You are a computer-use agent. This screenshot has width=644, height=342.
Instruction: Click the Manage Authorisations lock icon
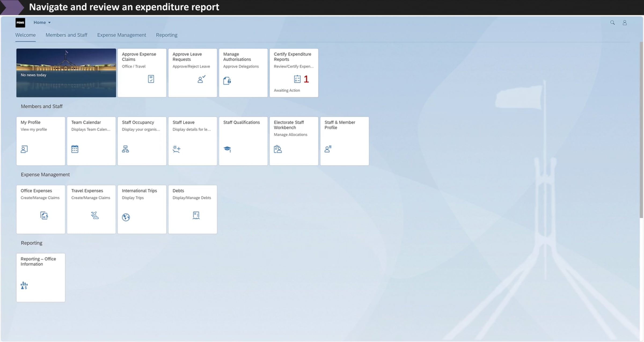pyautogui.click(x=227, y=81)
